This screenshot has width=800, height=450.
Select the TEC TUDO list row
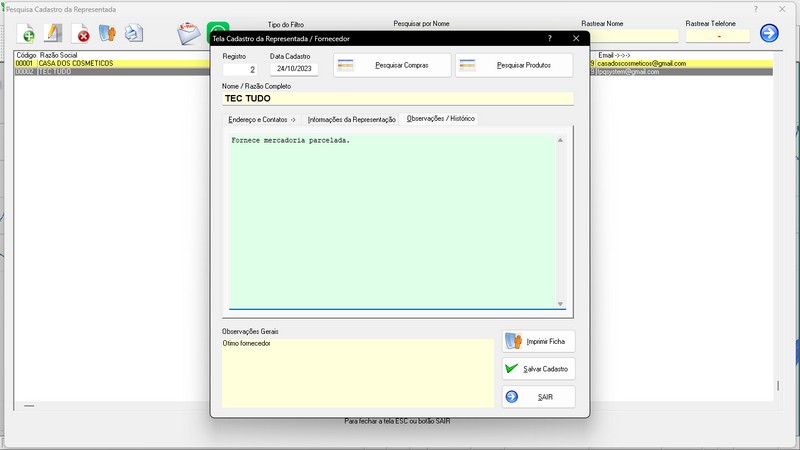[393, 71]
